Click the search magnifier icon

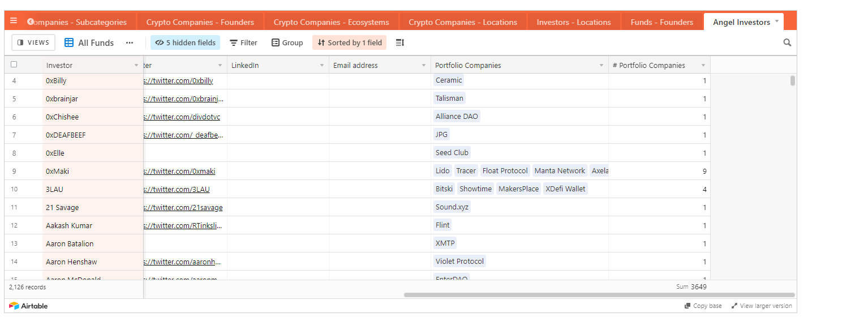pyautogui.click(x=787, y=42)
